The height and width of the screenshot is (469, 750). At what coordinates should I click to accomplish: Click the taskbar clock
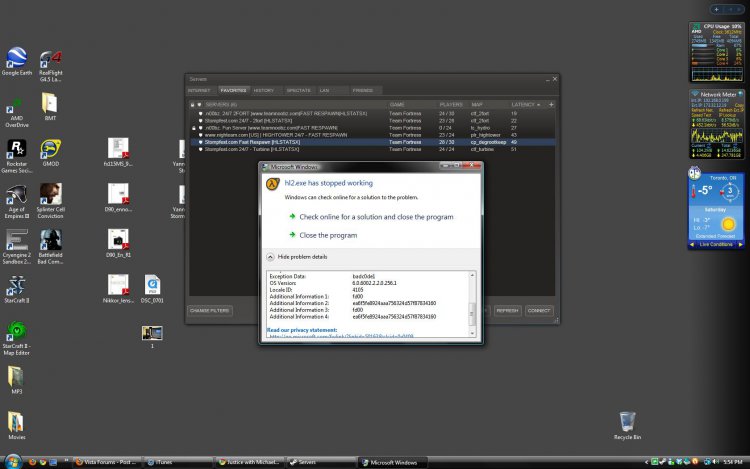point(734,462)
